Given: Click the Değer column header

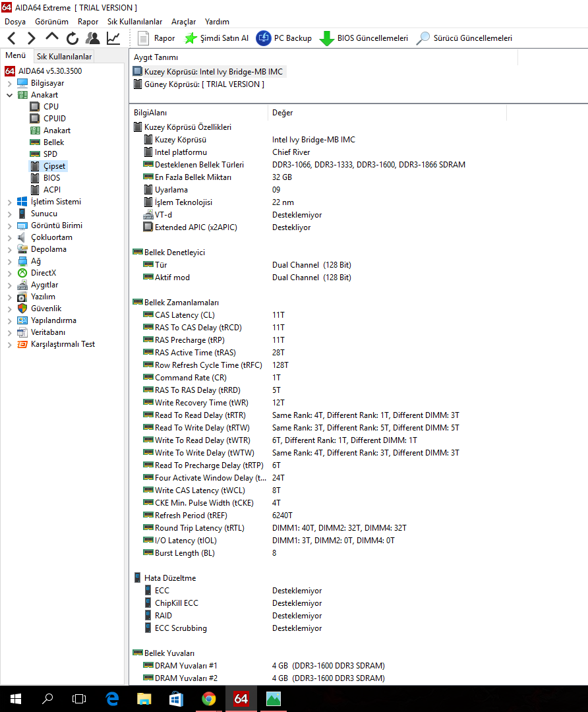Looking at the screenshot, I should 283,113.
